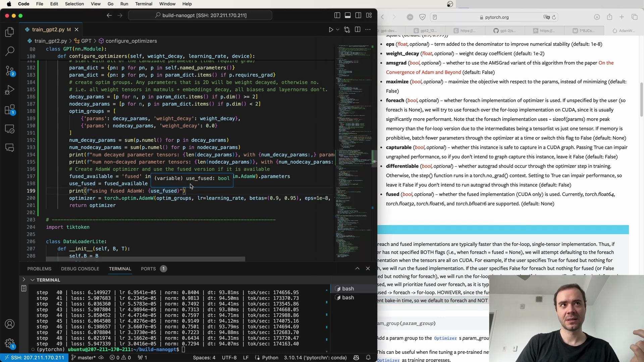Close the bottom panel
The width and height of the screenshot is (644, 362).
pyautogui.click(x=368, y=268)
